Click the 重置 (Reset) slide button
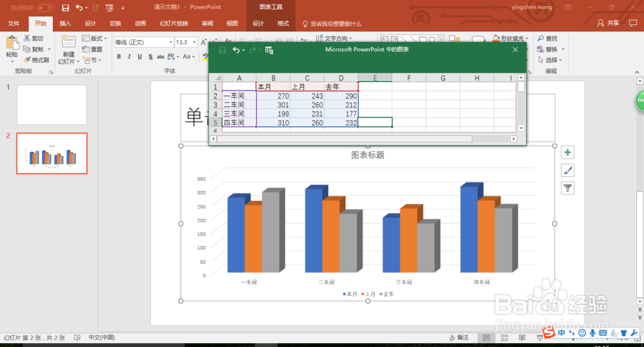This screenshot has width=644, height=347. pyautogui.click(x=92, y=49)
